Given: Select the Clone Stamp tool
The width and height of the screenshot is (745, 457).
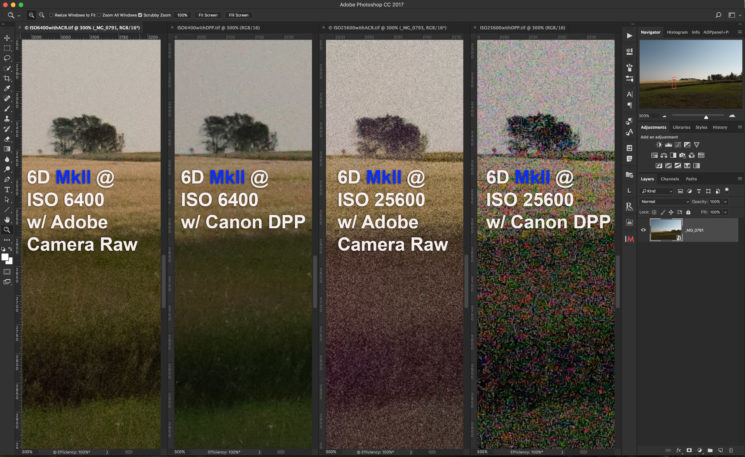Looking at the screenshot, I should [7, 119].
